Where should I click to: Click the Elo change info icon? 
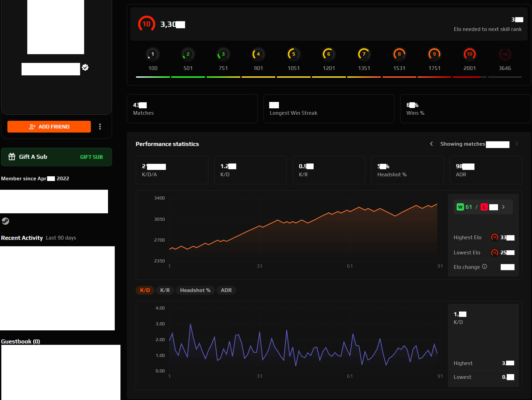tap(485, 266)
